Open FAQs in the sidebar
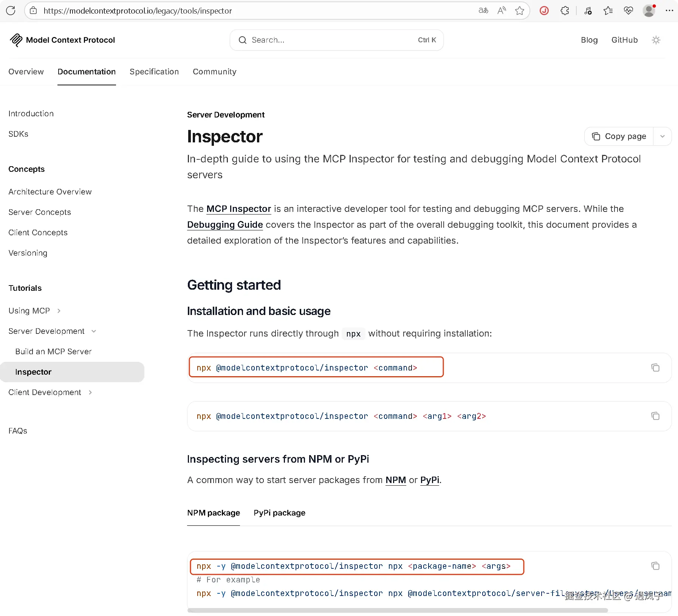Viewport: 678px width, 616px height. 18,431
